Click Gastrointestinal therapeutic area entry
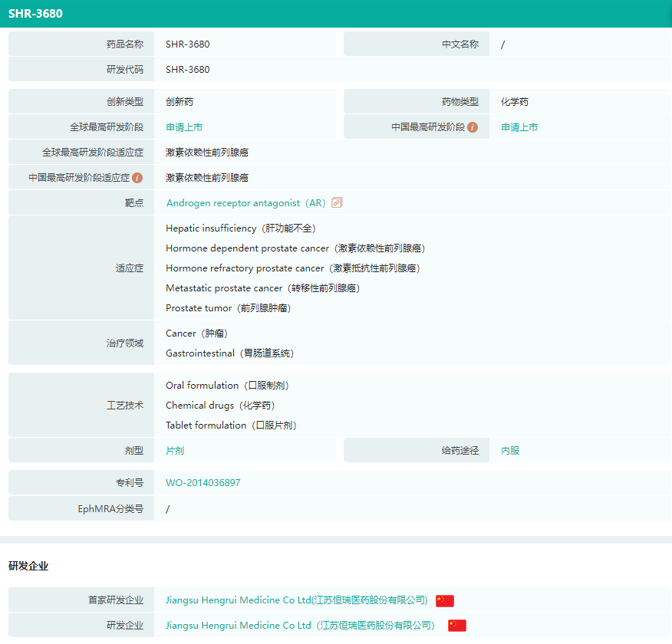 (x=229, y=353)
